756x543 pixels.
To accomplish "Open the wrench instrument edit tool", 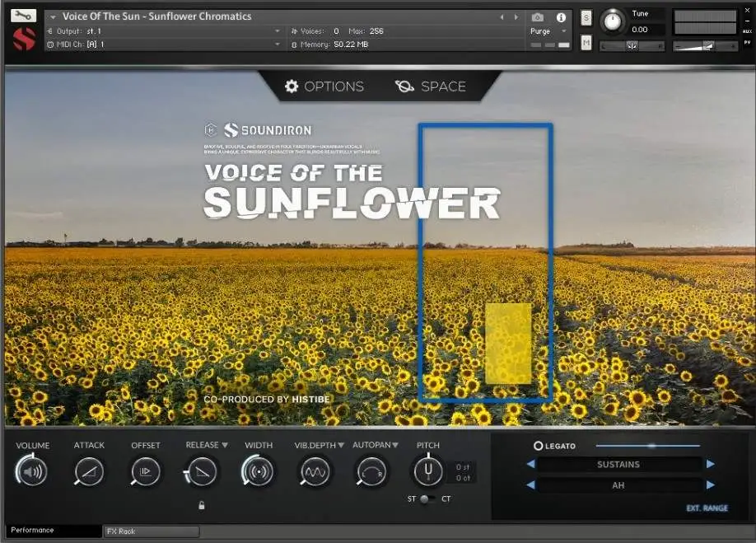I will tap(23, 16).
